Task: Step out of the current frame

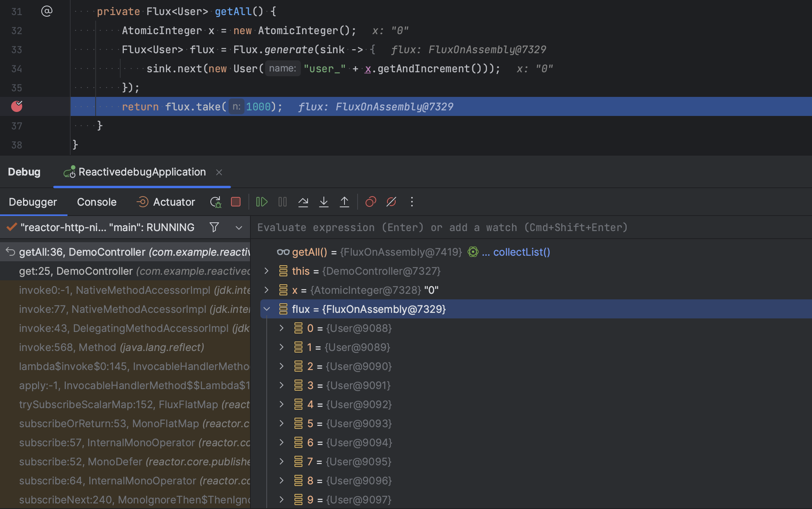Action: coord(344,202)
